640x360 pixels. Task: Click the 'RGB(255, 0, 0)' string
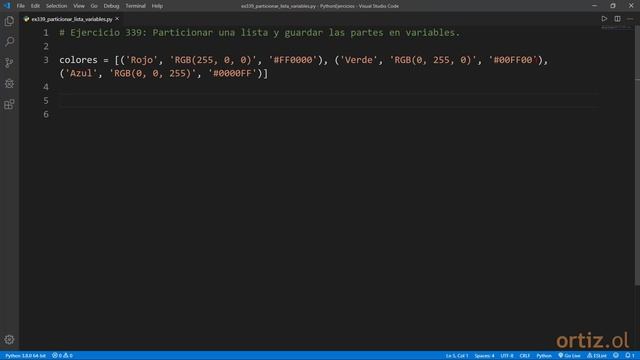[213, 60]
